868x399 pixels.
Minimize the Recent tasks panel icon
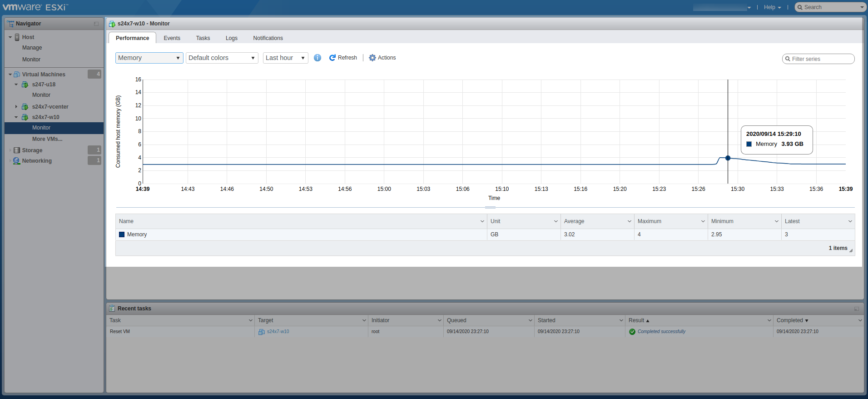[856, 309]
